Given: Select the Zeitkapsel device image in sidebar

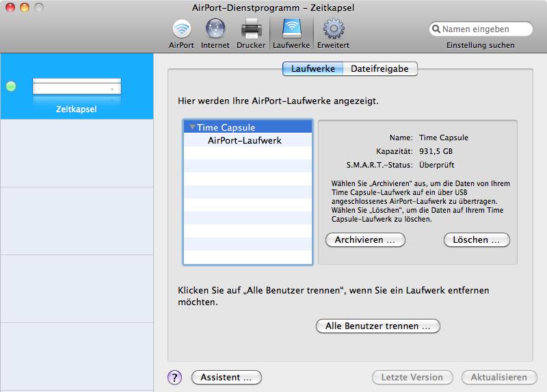Looking at the screenshot, I should [77, 90].
